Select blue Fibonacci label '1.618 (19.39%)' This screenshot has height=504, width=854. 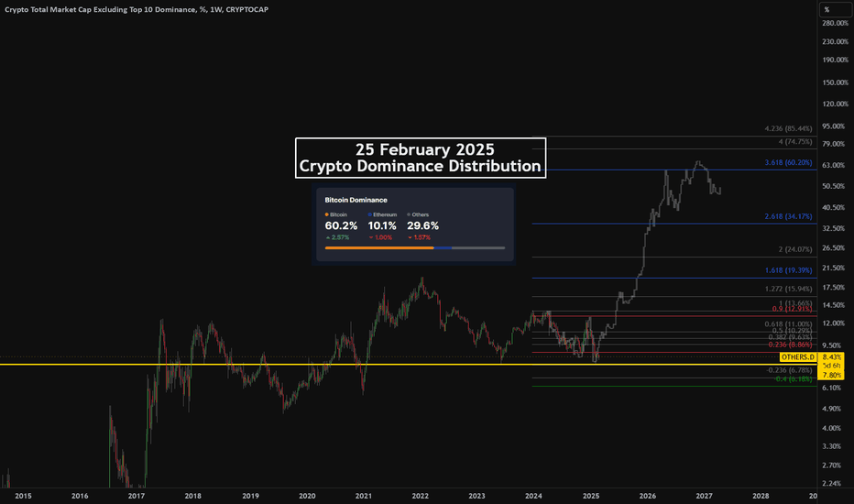pyautogui.click(x=788, y=270)
